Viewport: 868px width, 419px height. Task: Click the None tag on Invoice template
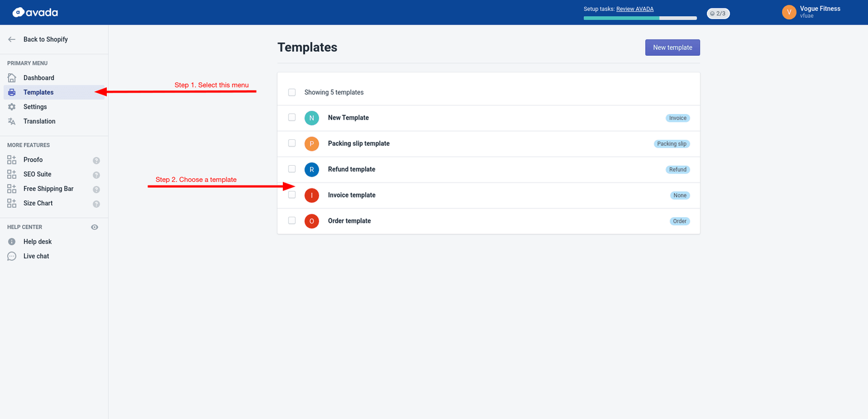pos(680,196)
